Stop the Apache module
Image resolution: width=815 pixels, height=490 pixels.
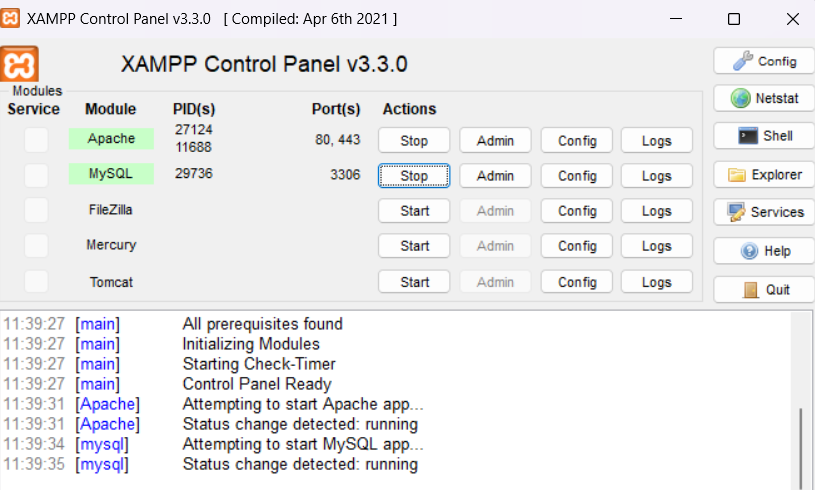click(414, 141)
